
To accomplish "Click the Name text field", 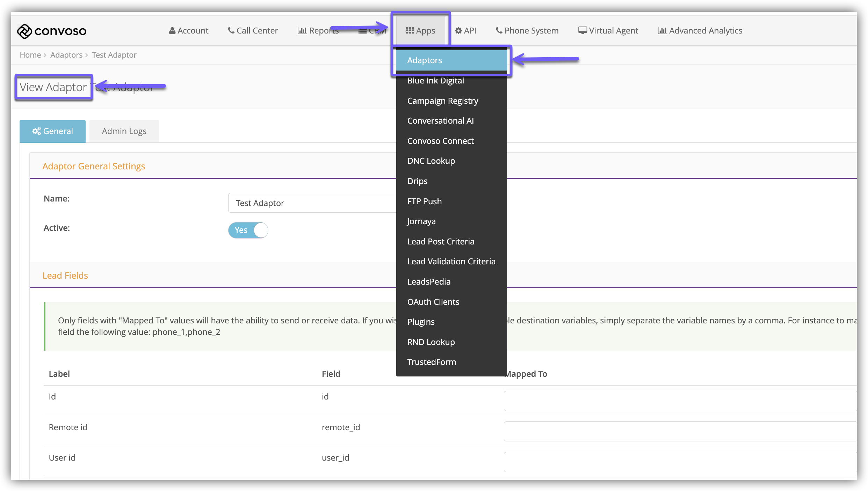I will (312, 203).
